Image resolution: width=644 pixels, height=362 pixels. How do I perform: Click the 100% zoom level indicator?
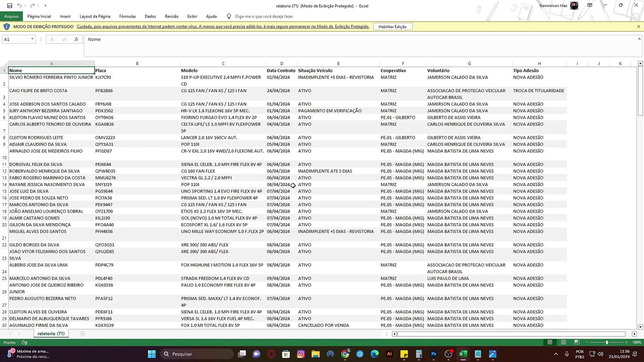(637, 342)
